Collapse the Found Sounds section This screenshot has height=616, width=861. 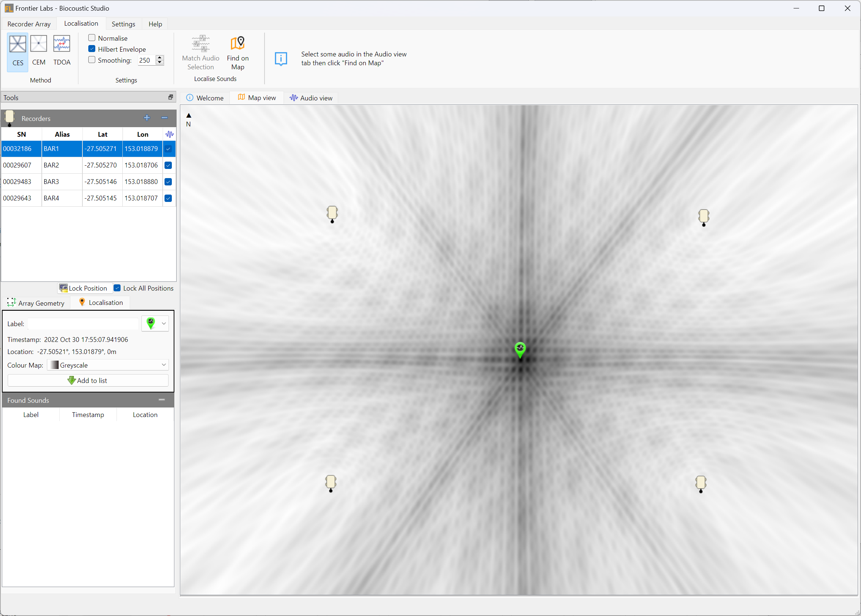162,400
